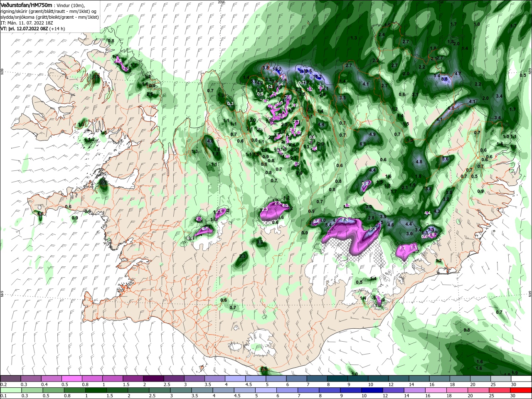Click the 'slydda/snjókoma' header line
Screen dimensions: 532x399
[x=49, y=17]
